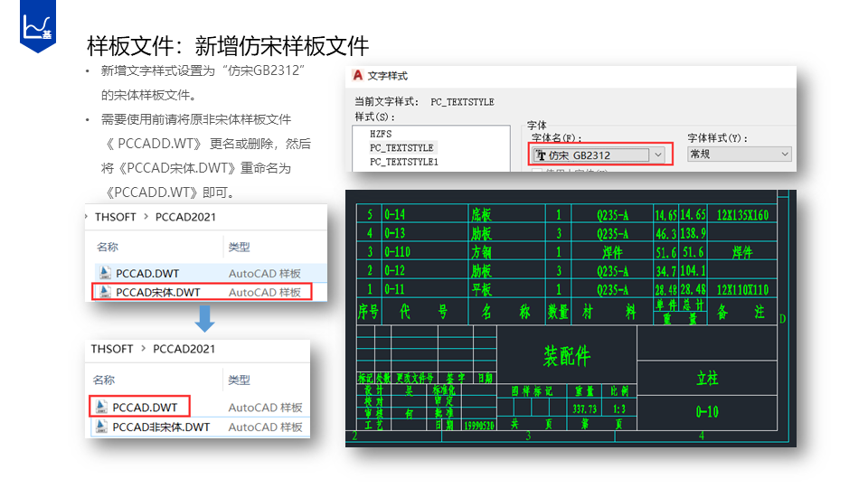Click PCCAD2021 breadcrumb in the lower explorer
This screenshot has height=488, width=868.
click(184, 349)
